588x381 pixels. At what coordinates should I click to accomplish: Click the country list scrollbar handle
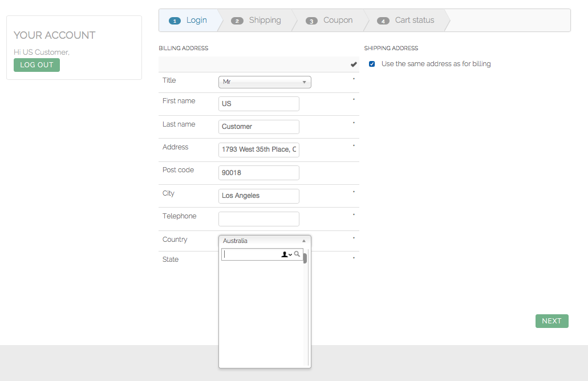click(305, 258)
